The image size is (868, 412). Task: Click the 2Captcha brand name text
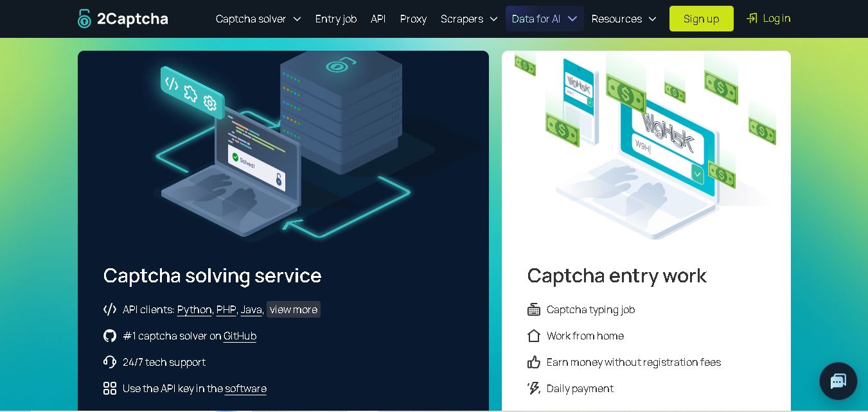132,19
